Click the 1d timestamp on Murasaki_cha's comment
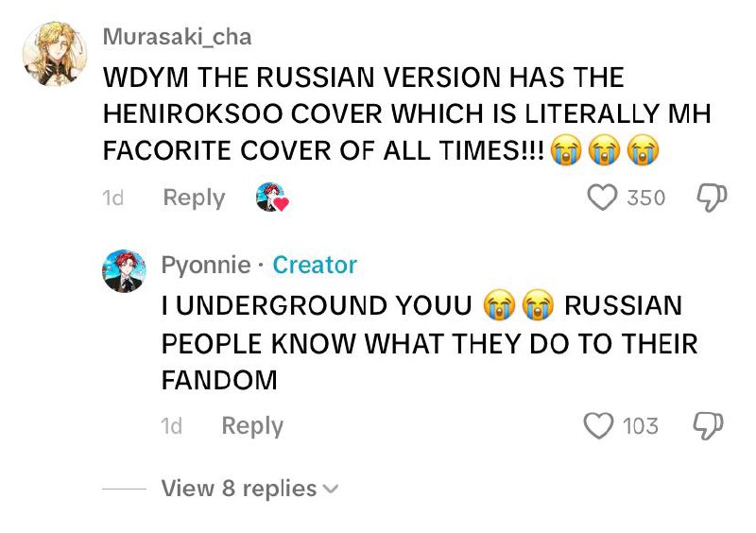Image resolution: width=756 pixels, height=533 pixels. tap(112, 198)
